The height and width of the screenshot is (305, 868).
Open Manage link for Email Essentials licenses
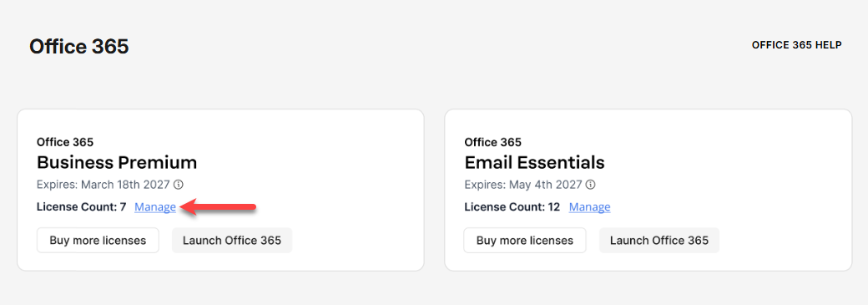pyautogui.click(x=589, y=207)
